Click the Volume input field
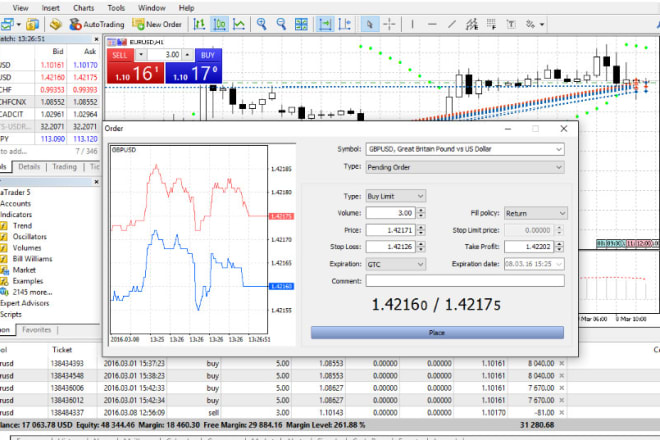Viewport: 660px width, 440px height. pos(391,213)
